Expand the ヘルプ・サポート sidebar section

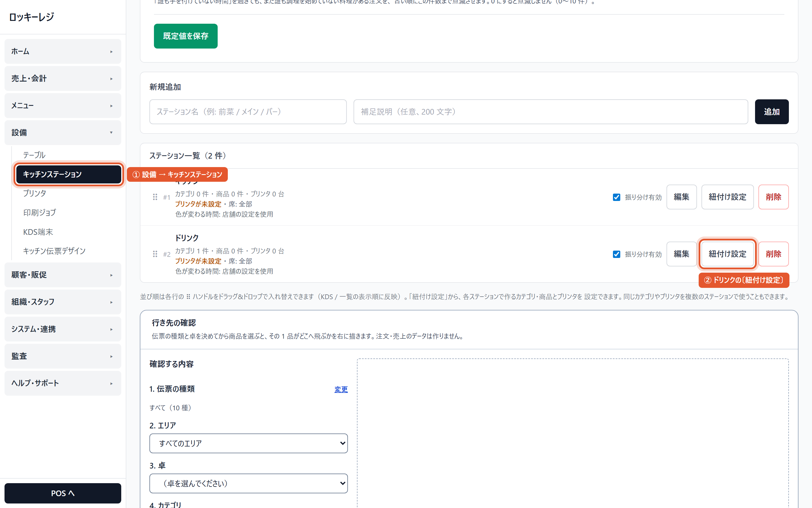(x=63, y=383)
